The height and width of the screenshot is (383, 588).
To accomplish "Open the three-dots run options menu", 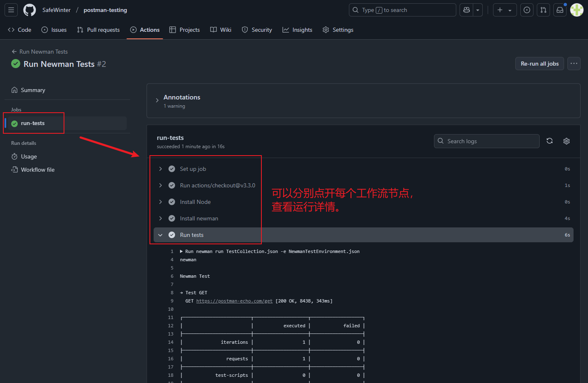I will click(x=574, y=64).
